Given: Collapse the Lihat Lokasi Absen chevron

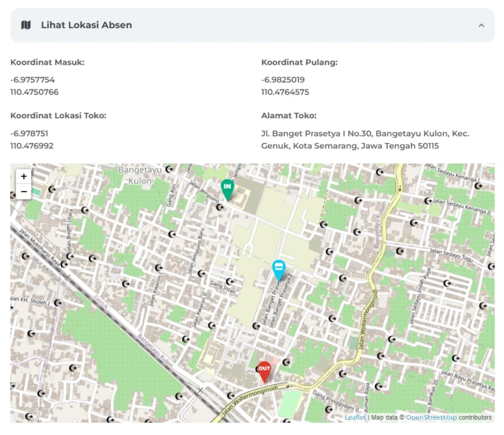Looking at the screenshot, I should click(x=481, y=25).
